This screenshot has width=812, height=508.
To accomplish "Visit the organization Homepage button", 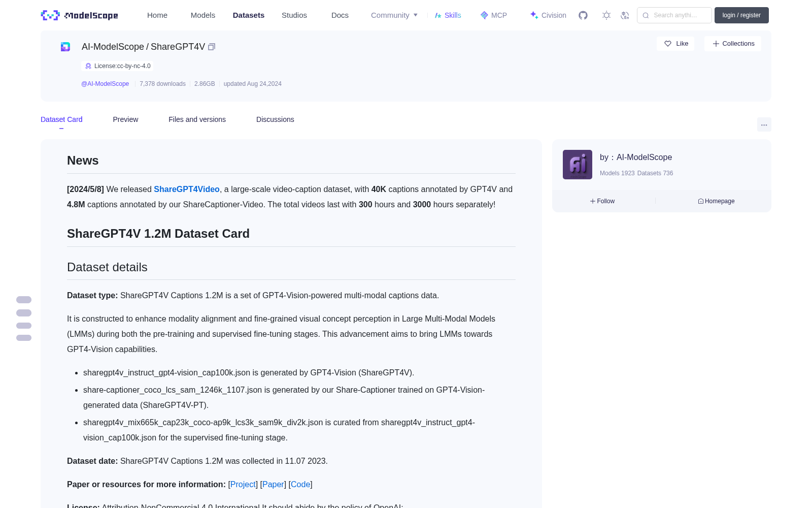I will [x=716, y=201].
